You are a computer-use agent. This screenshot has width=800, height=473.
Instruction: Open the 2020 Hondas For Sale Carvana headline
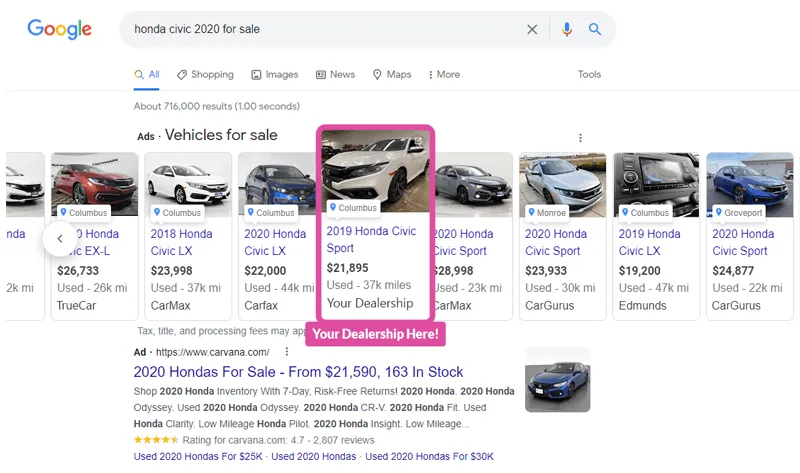coord(298,371)
